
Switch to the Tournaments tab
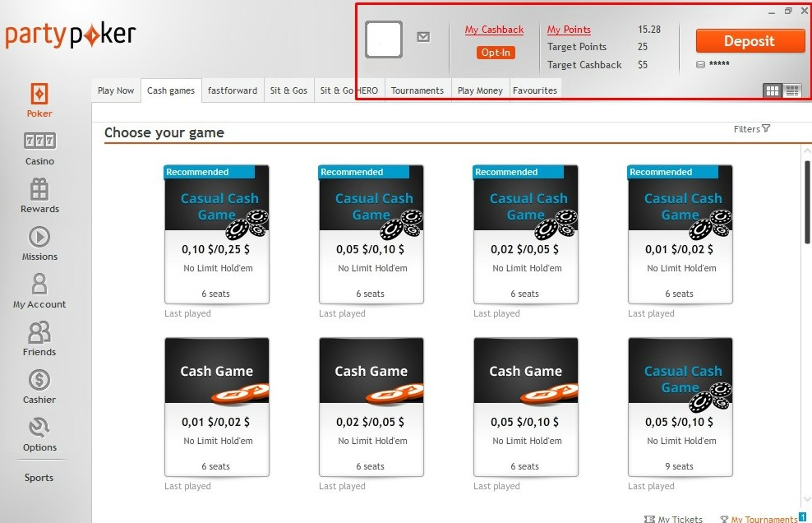click(418, 90)
